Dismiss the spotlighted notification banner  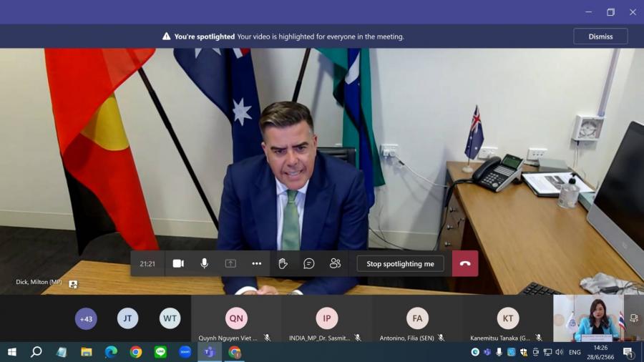click(x=600, y=36)
